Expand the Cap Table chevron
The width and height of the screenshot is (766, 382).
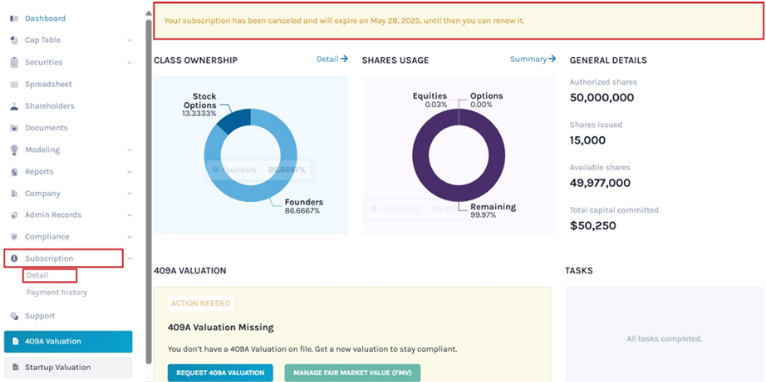click(x=129, y=40)
